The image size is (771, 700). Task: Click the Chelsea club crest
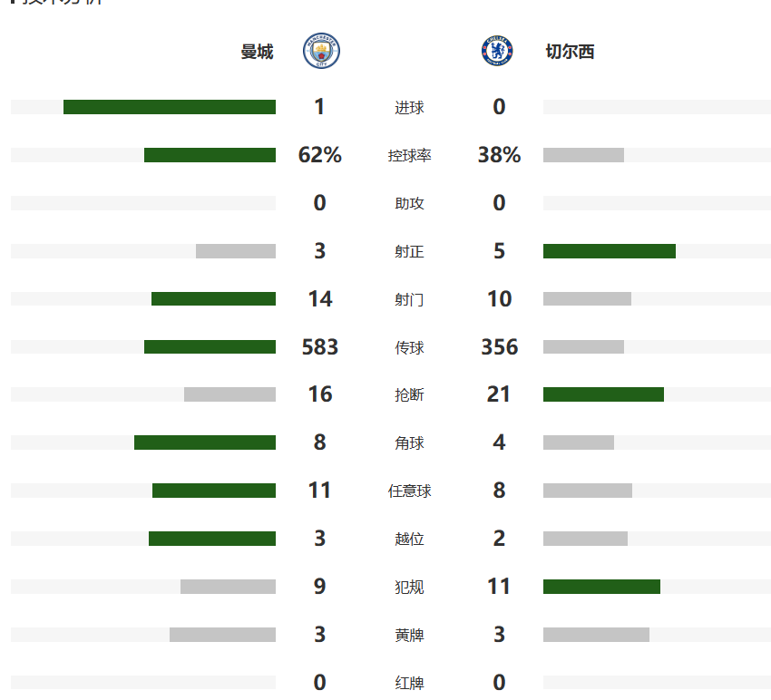(497, 52)
